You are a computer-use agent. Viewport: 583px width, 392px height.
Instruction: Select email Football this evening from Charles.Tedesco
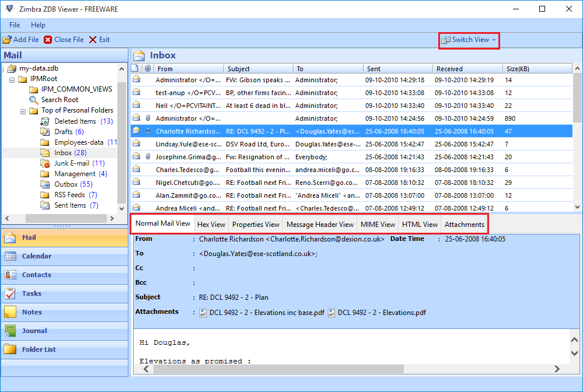pyautogui.click(x=351, y=170)
